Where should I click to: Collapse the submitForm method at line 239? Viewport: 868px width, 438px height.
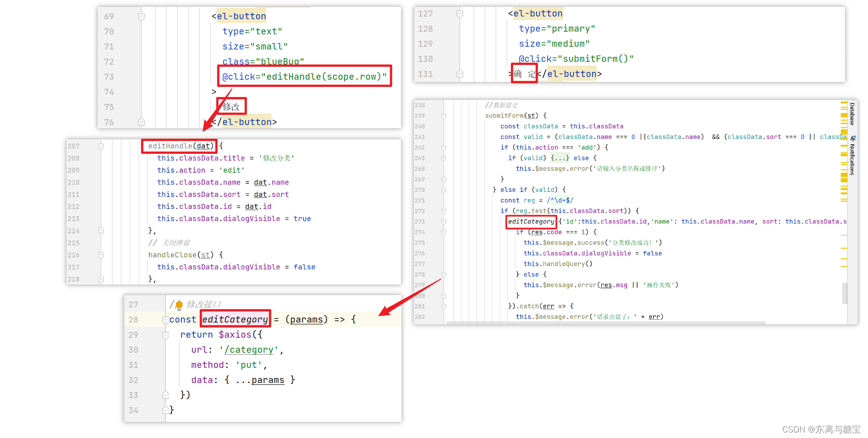click(x=444, y=116)
